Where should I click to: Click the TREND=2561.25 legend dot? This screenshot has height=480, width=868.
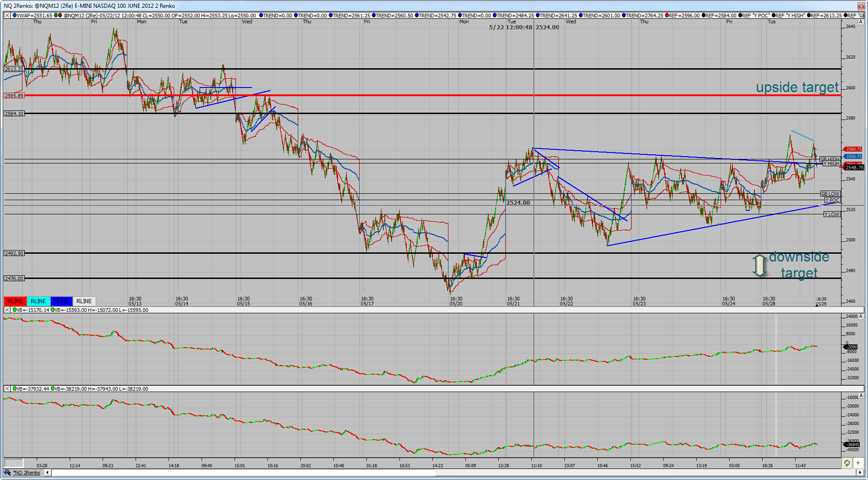point(331,16)
